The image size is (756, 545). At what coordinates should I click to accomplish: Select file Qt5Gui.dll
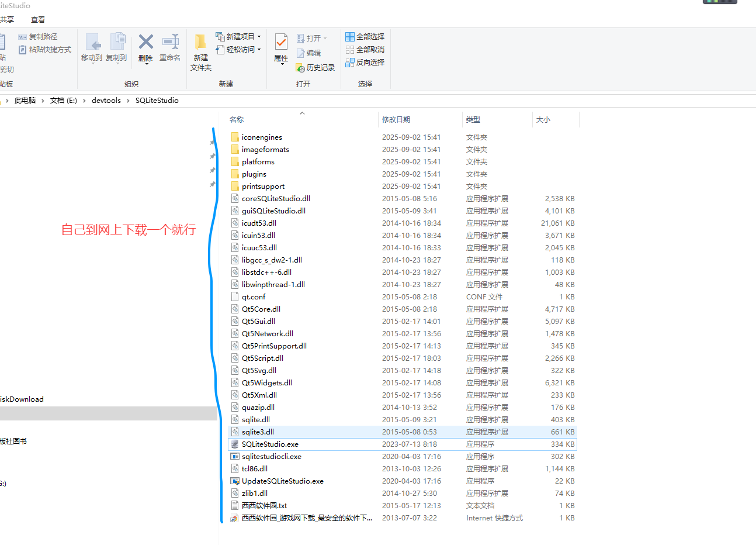point(258,321)
